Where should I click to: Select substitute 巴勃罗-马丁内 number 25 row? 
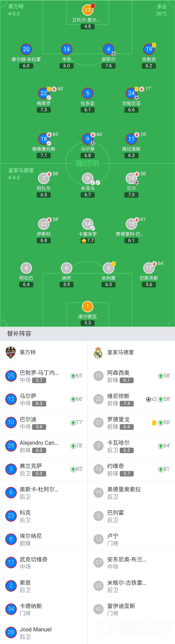click(x=44, y=376)
